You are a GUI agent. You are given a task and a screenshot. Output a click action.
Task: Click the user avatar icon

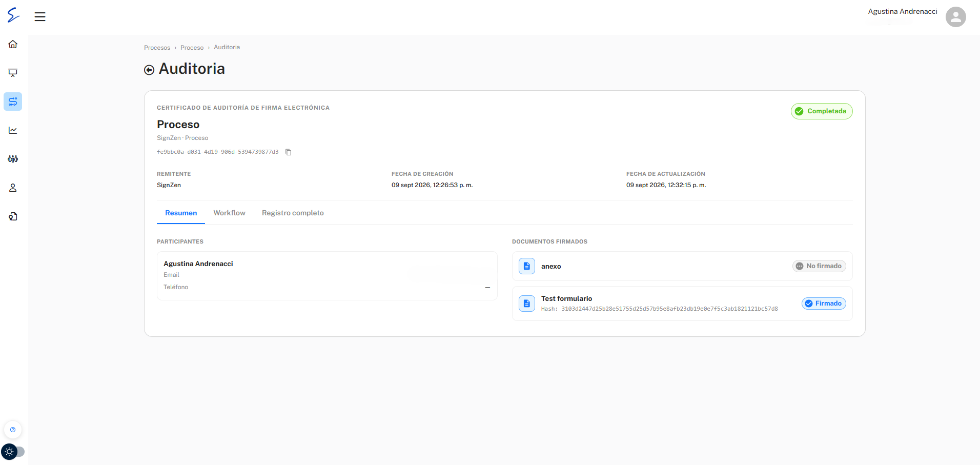955,17
